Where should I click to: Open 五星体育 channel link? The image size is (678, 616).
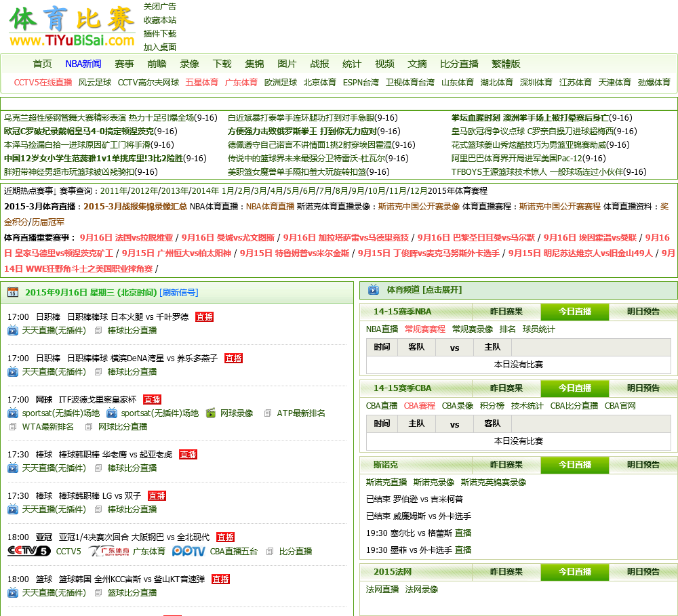pyautogui.click(x=202, y=83)
